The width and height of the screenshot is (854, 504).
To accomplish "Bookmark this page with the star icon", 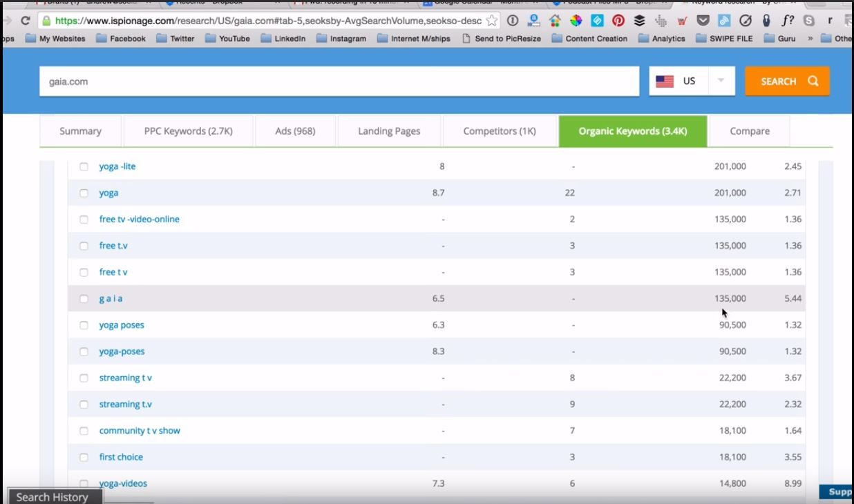I will pyautogui.click(x=493, y=21).
